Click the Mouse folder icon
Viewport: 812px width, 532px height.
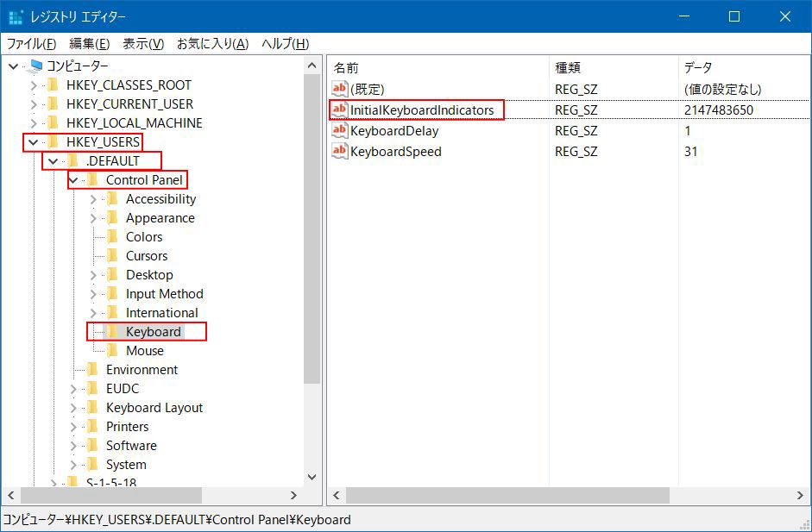(x=112, y=351)
